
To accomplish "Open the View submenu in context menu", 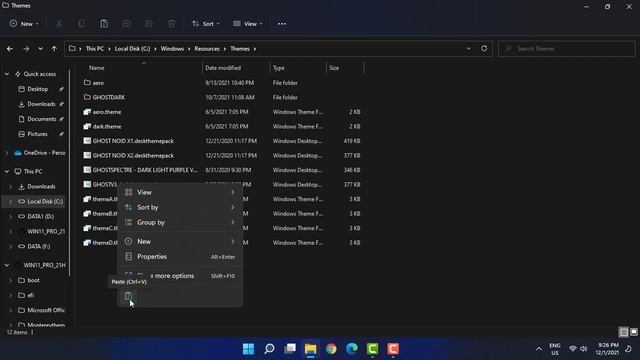I will click(x=180, y=192).
